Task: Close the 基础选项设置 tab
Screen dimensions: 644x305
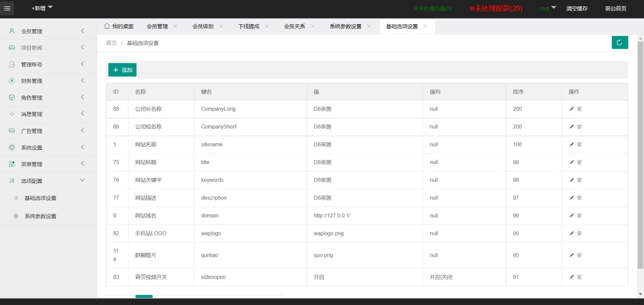Action: [x=425, y=26]
